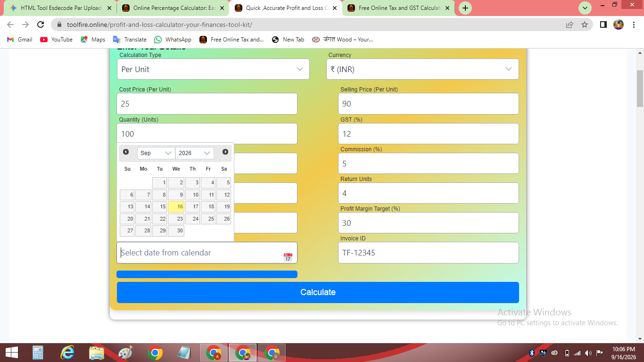This screenshot has width=644, height=362.
Task: Reload the page with refresh icon
Action: click(x=41, y=25)
